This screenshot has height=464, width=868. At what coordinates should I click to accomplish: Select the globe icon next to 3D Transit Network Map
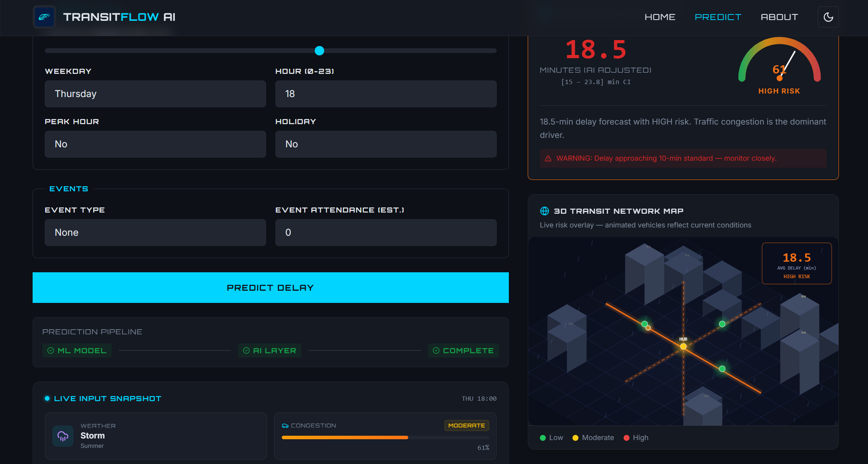tap(544, 211)
